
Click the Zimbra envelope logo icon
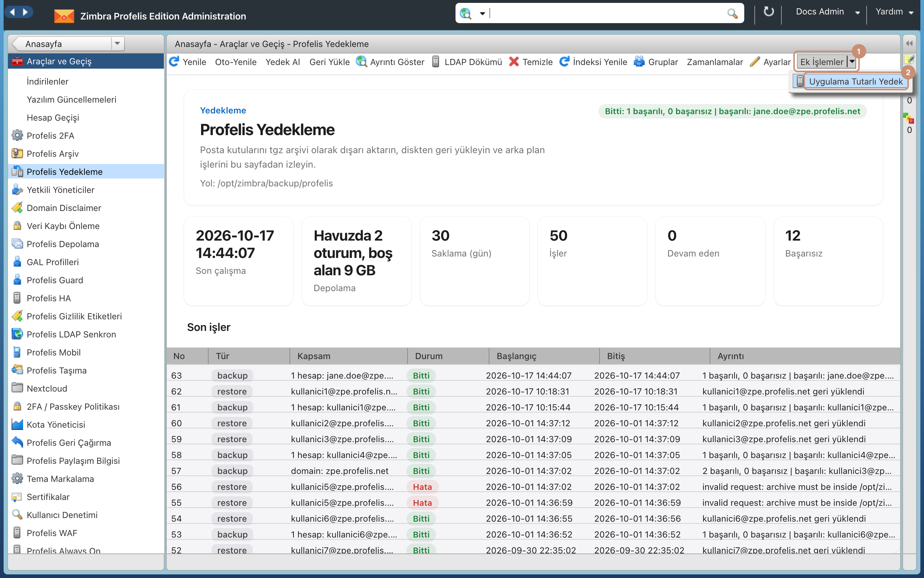64,17
